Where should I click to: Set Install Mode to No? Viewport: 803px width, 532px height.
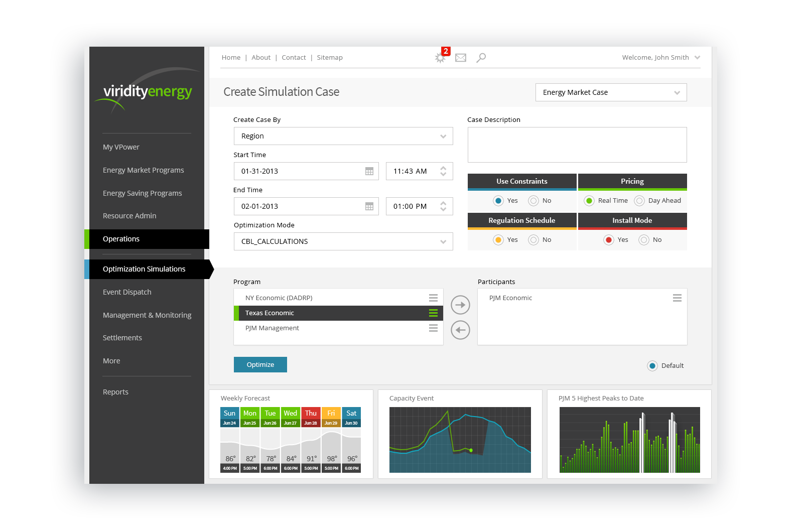tap(644, 240)
